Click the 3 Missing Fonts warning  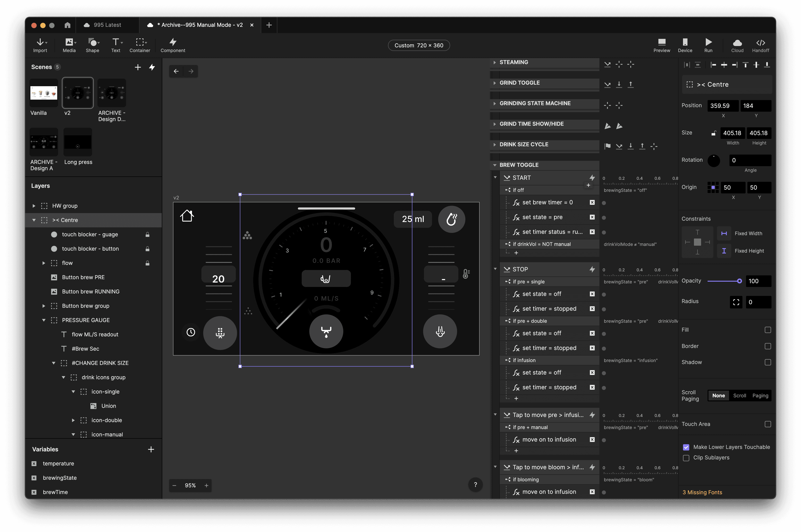(702, 492)
